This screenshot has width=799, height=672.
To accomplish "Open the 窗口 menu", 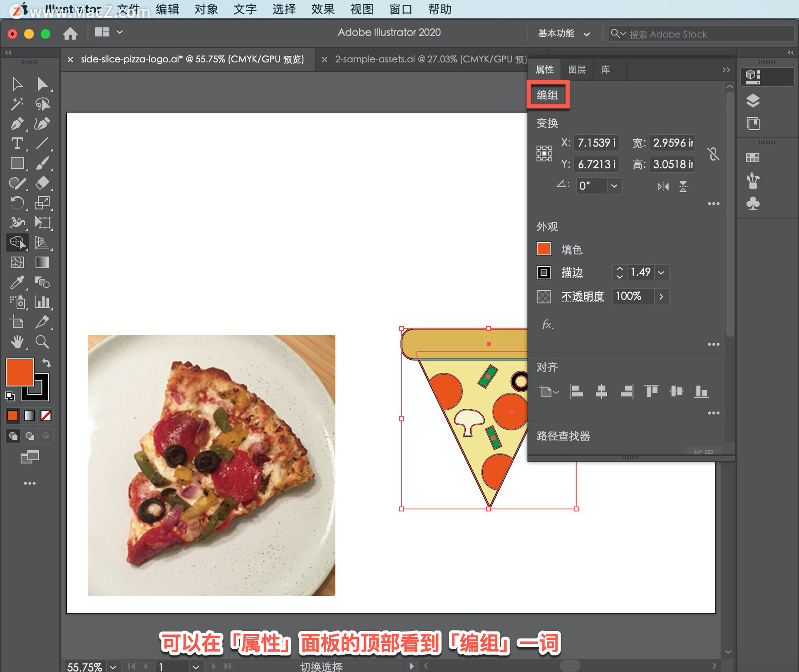I will click(x=401, y=9).
